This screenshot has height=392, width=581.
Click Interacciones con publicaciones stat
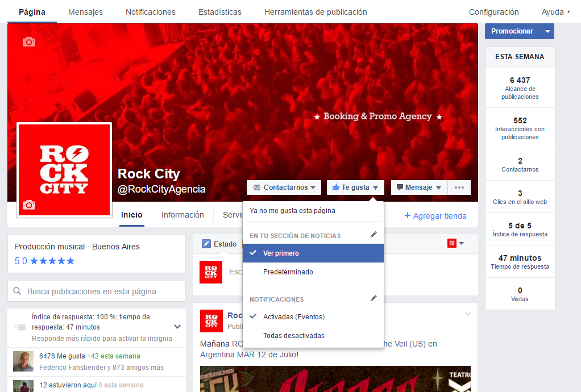point(520,128)
